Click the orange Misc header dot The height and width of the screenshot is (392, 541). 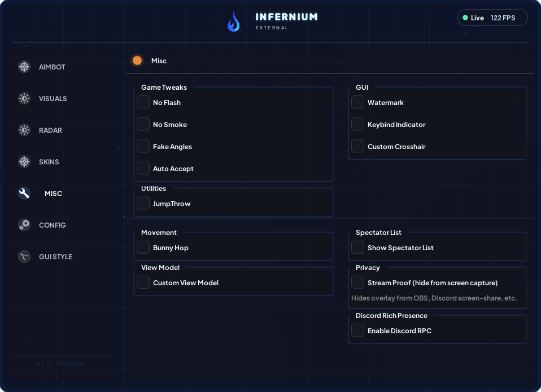(137, 61)
